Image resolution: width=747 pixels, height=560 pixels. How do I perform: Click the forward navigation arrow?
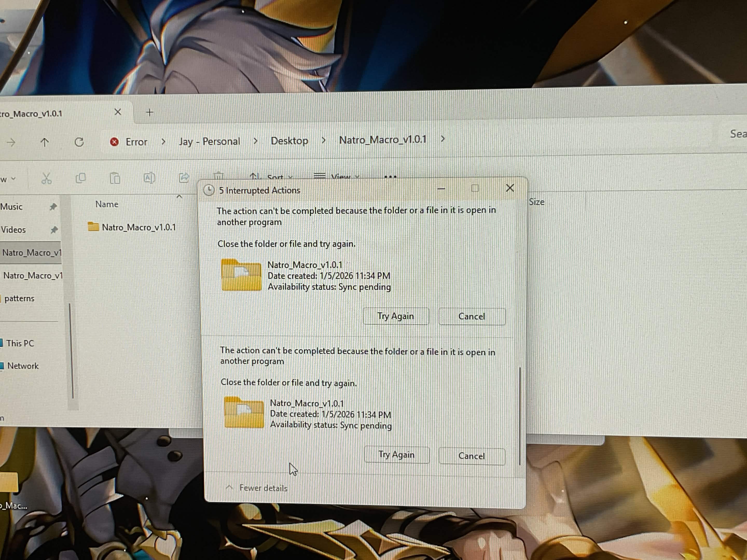11,142
